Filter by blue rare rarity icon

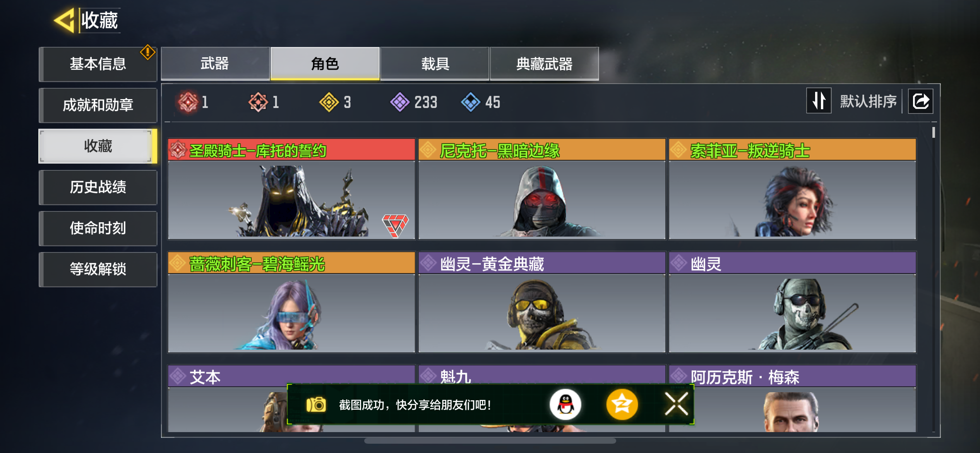(471, 102)
